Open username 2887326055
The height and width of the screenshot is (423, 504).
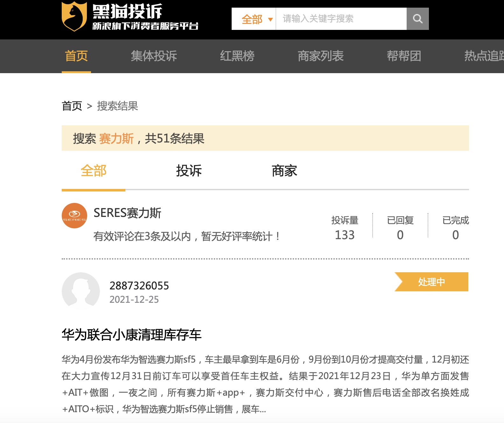tap(139, 286)
